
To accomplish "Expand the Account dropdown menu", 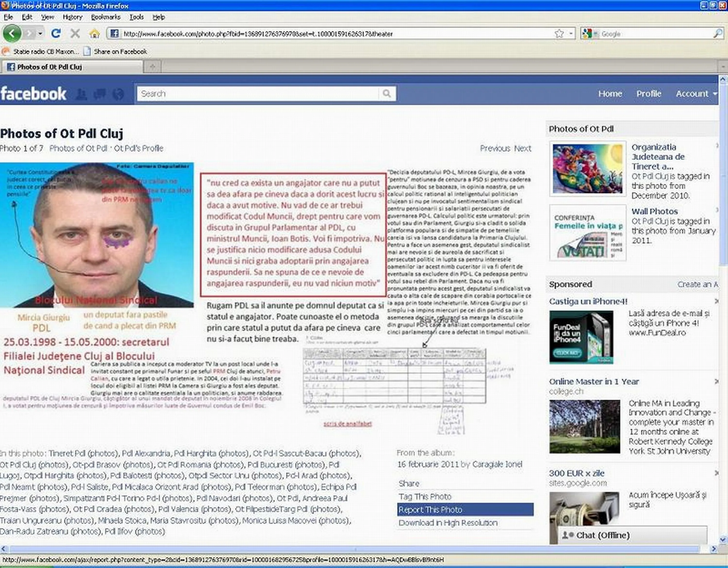I will tap(696, 94).
